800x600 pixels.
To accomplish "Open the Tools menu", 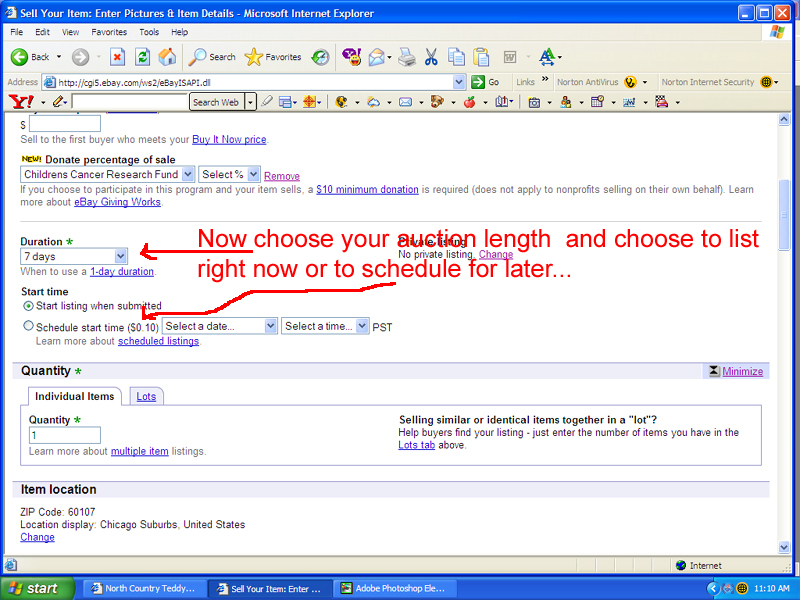I will pos(149,32).
